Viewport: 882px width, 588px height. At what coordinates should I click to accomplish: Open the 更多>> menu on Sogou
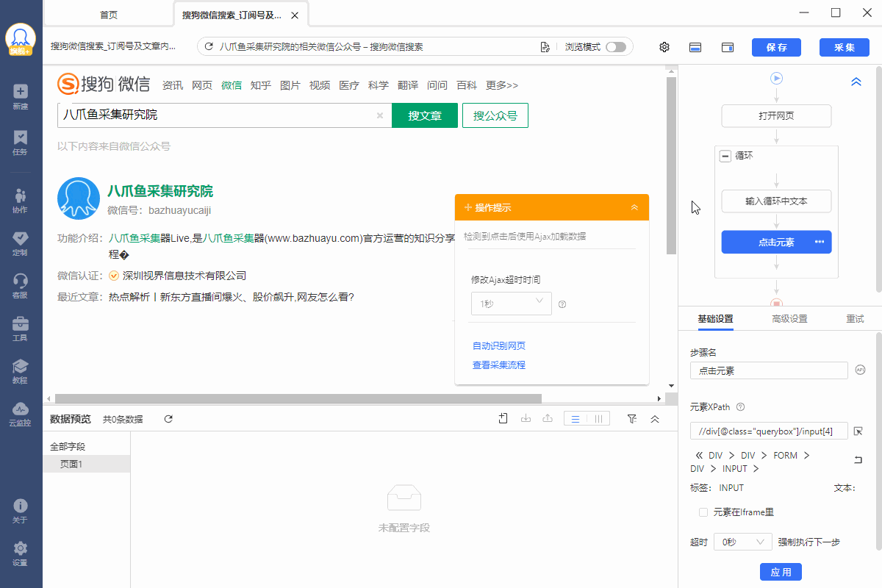click(502, 85)
